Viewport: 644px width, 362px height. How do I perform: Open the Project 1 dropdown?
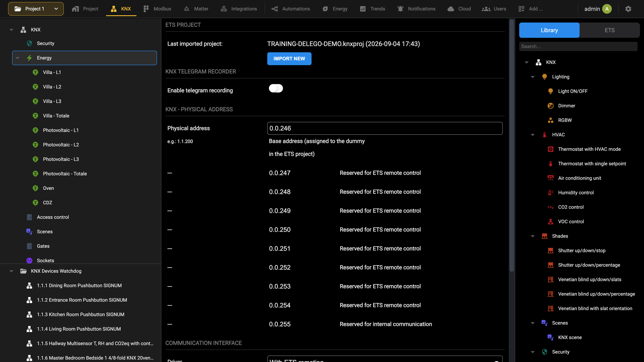click(36, 9)
